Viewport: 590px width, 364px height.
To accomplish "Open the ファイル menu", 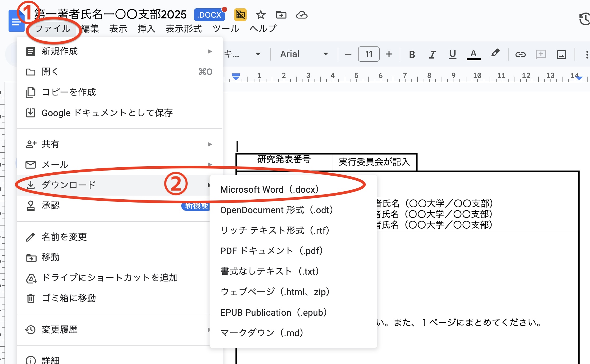I will (x=53, y=29).
